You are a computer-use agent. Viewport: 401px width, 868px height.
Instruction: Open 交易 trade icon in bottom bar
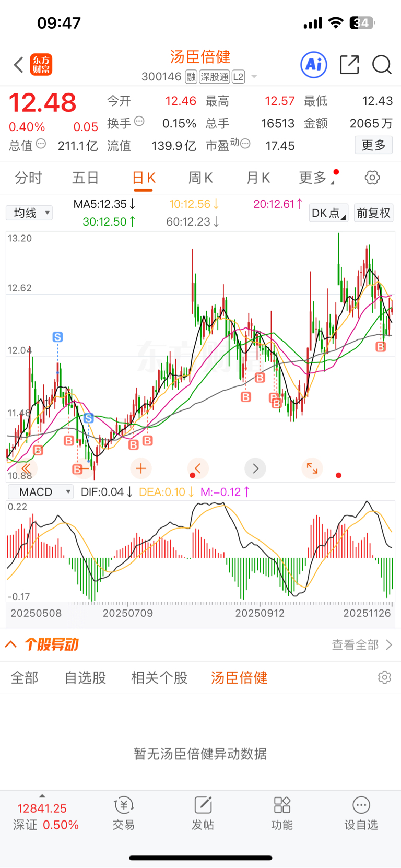point(124,814)
